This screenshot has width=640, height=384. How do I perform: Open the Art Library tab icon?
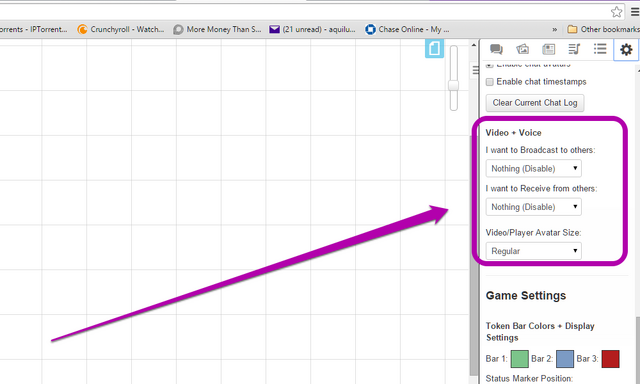[522, 49]
